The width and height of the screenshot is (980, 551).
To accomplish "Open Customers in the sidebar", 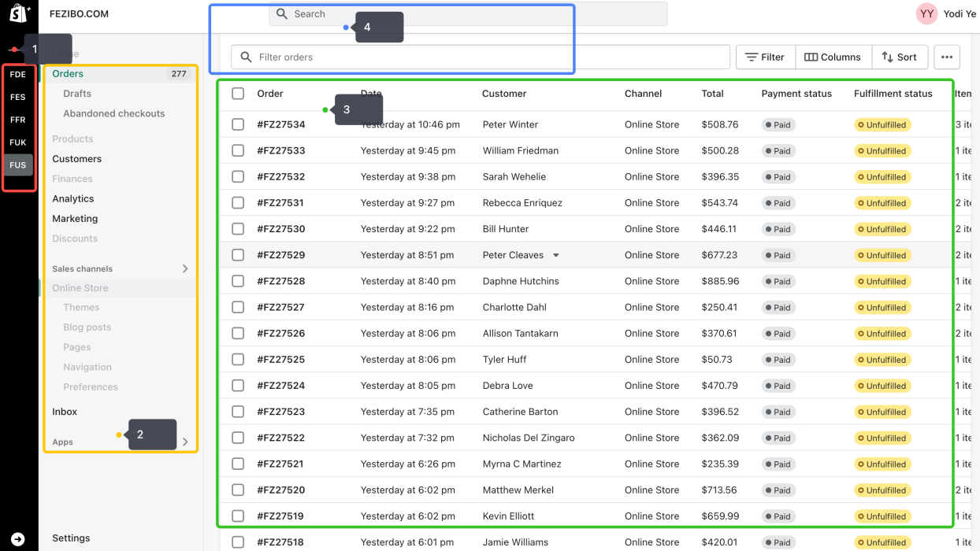I will (x=76, y=159).
